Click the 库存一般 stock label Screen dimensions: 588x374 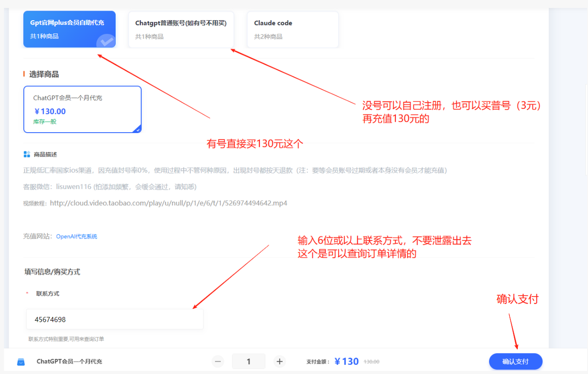(45, 122)
